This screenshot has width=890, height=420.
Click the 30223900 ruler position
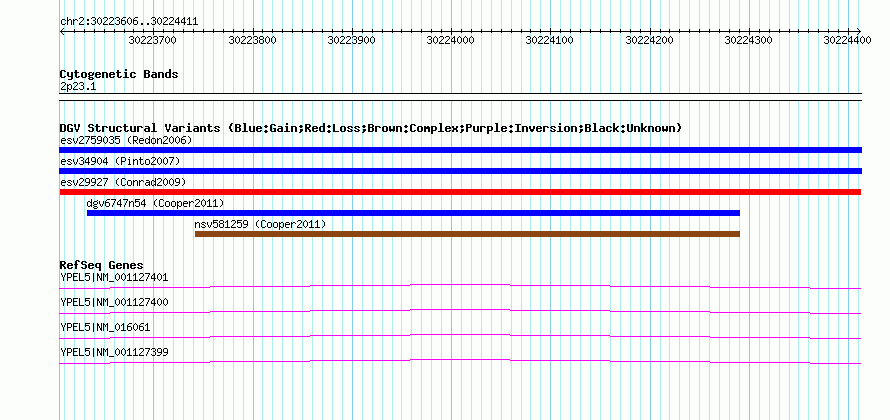click(351, 40)
